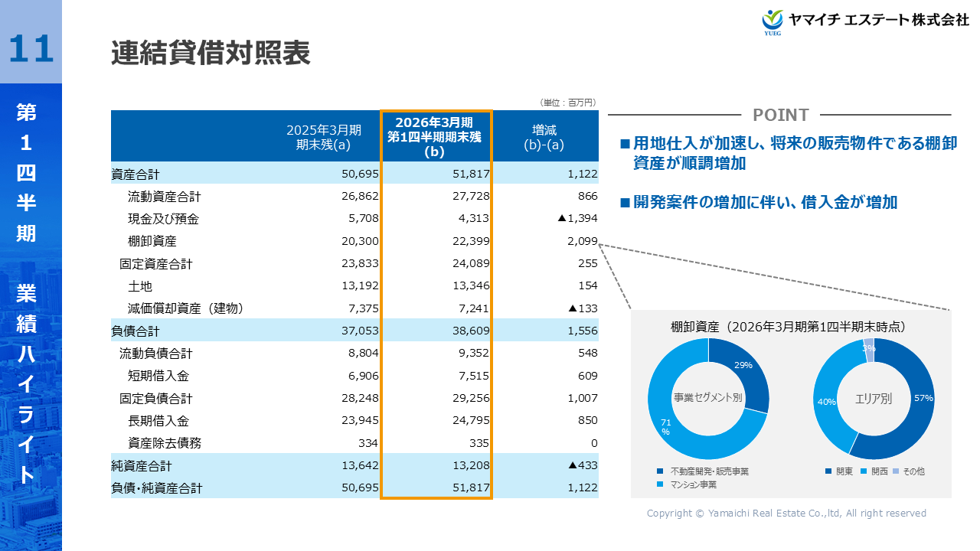Screen dimensions: 980x551
Task: Click the legend square for マンション事業
Action: (x=660, y=484)
